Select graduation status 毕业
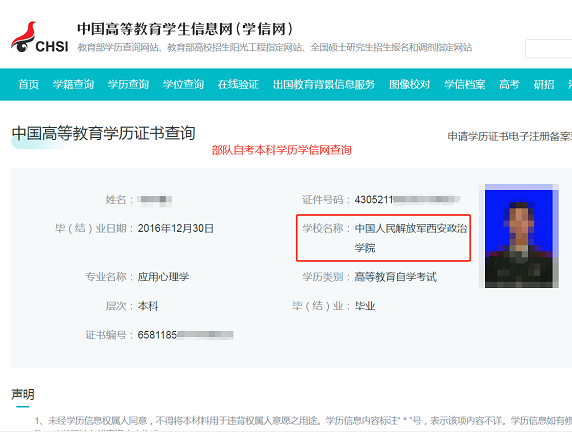The height and width of the screenshot is (432, 572). tap(365, 306)
